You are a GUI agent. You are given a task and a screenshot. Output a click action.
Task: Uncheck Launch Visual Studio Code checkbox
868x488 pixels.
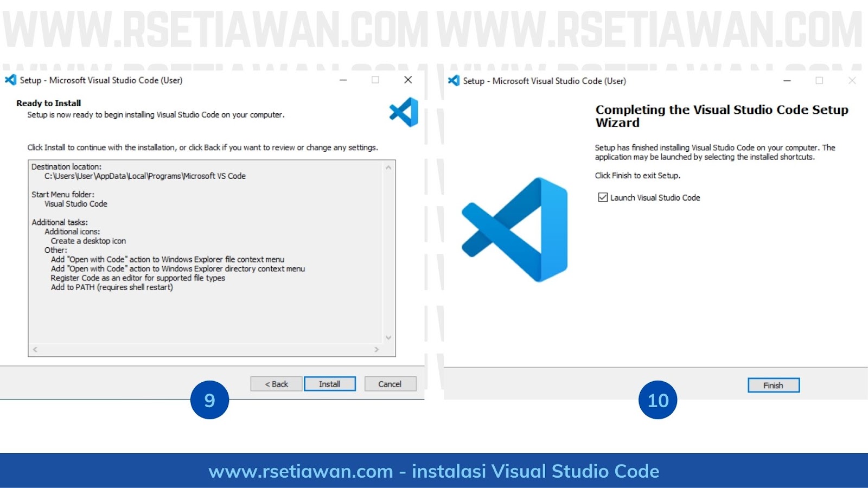pyautogui.click(x=603, y=197)
